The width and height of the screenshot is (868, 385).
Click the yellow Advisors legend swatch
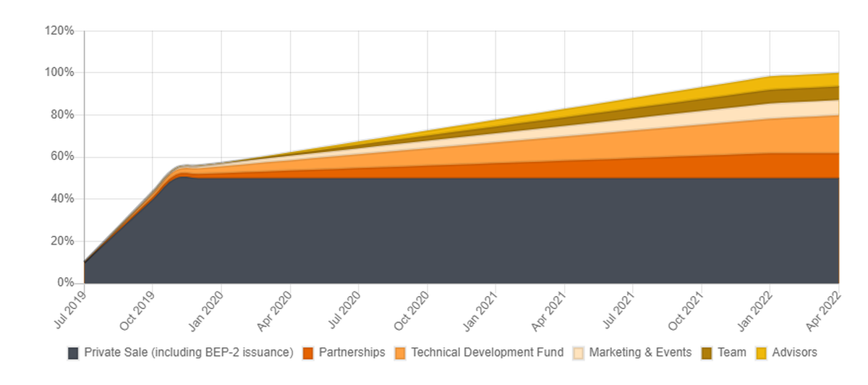click(762, 353)
